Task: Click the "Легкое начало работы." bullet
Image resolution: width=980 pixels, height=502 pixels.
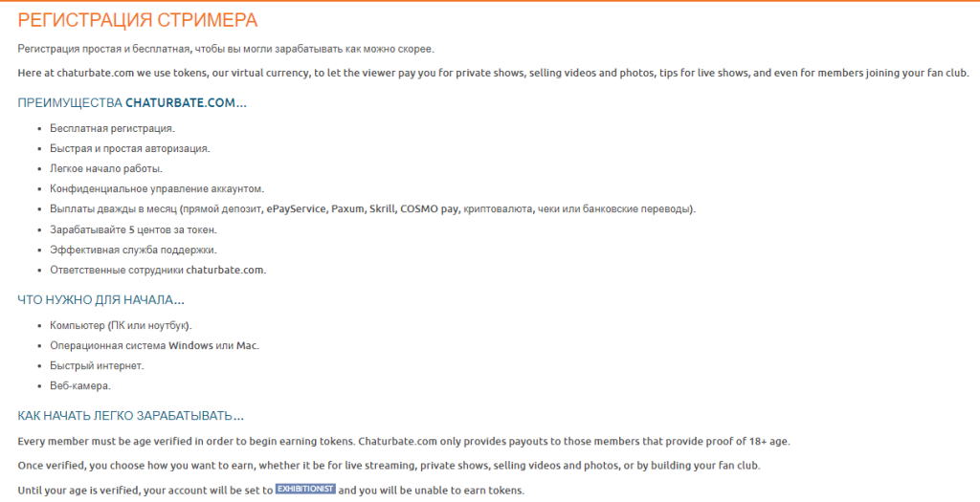Action: tap(106, 168)
